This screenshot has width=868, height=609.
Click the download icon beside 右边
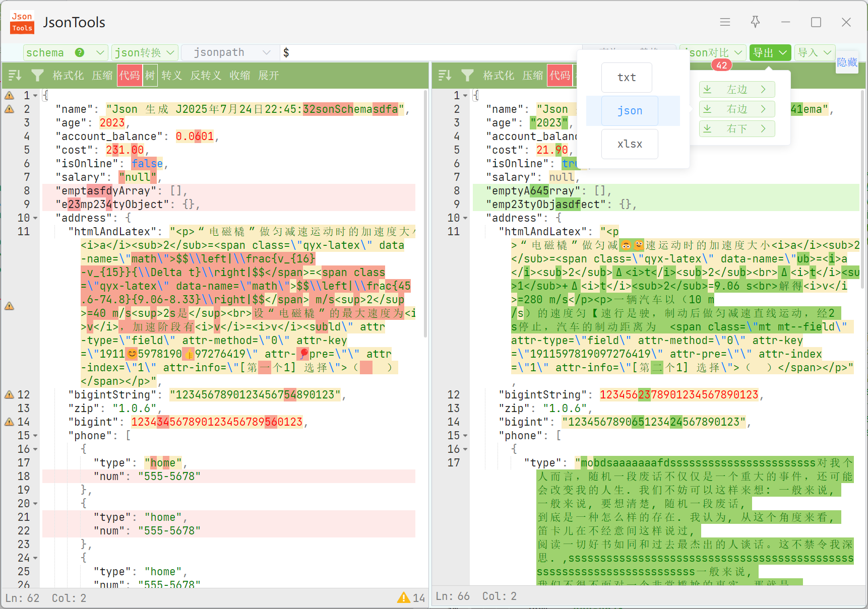coord(707,109)
